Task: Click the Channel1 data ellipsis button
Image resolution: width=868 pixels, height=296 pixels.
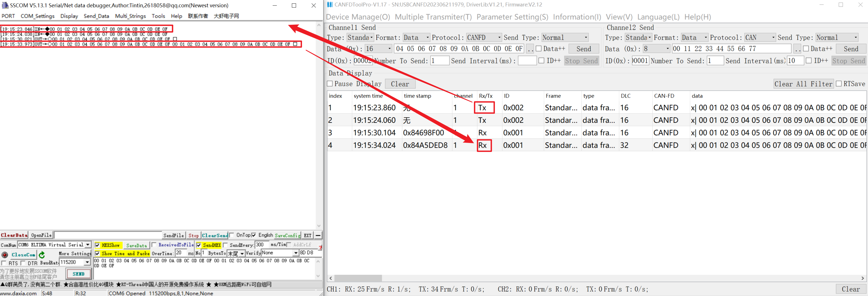Action: 530,49
